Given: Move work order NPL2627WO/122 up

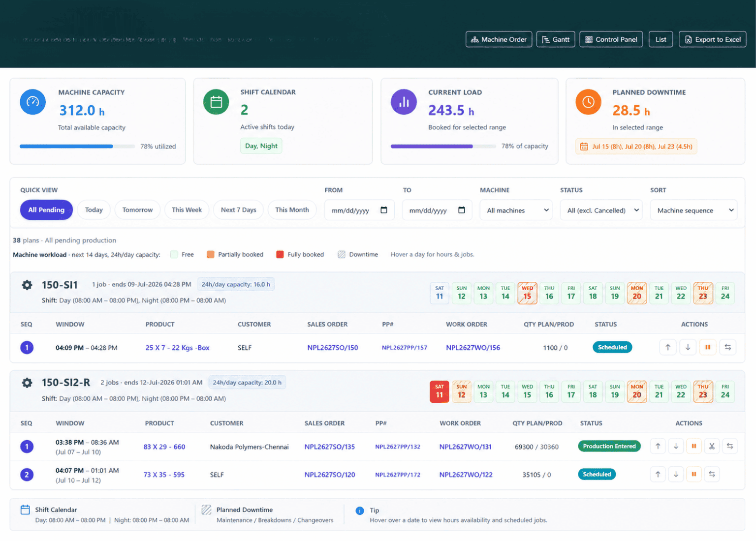Looking at the screenshot, I should tap(658, 474).
